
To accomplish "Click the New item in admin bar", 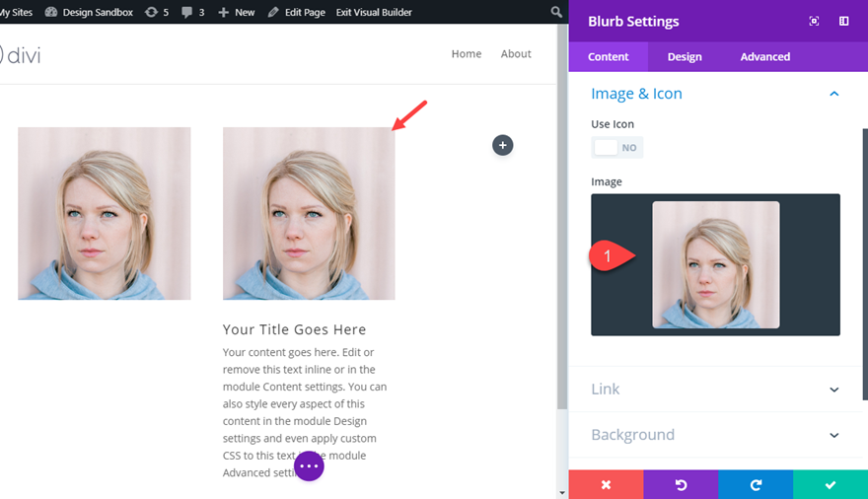I will coord(237,12).
